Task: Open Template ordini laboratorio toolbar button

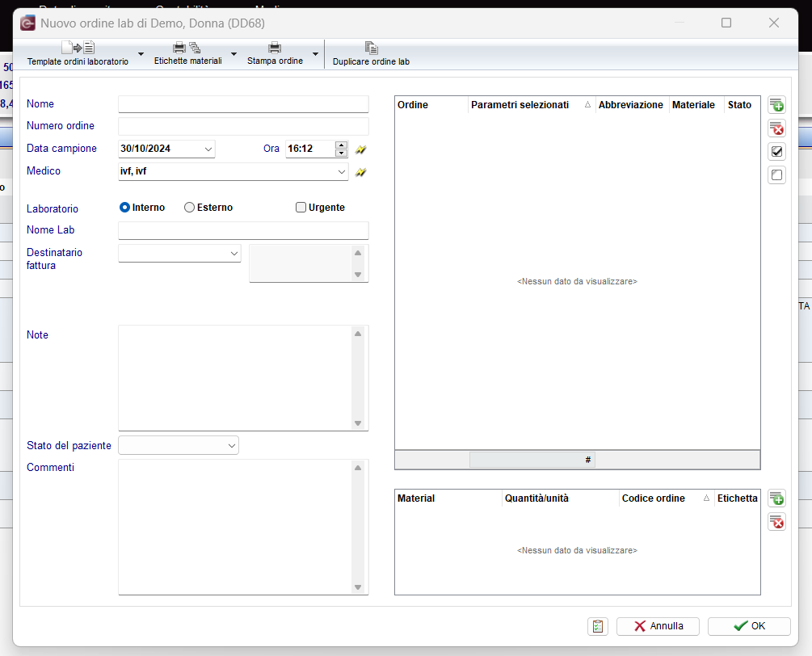Action: (x=78, y=54)
